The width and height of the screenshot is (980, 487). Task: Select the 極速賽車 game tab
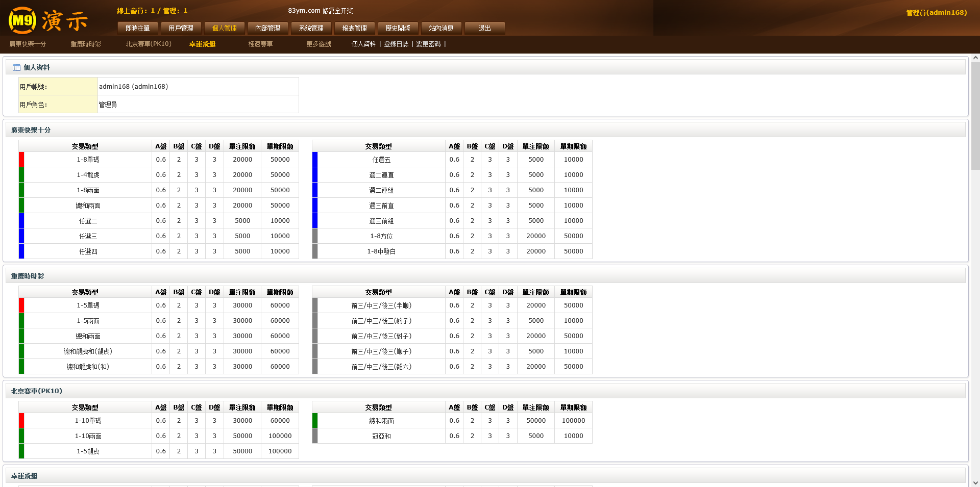[x=260, y=44]
